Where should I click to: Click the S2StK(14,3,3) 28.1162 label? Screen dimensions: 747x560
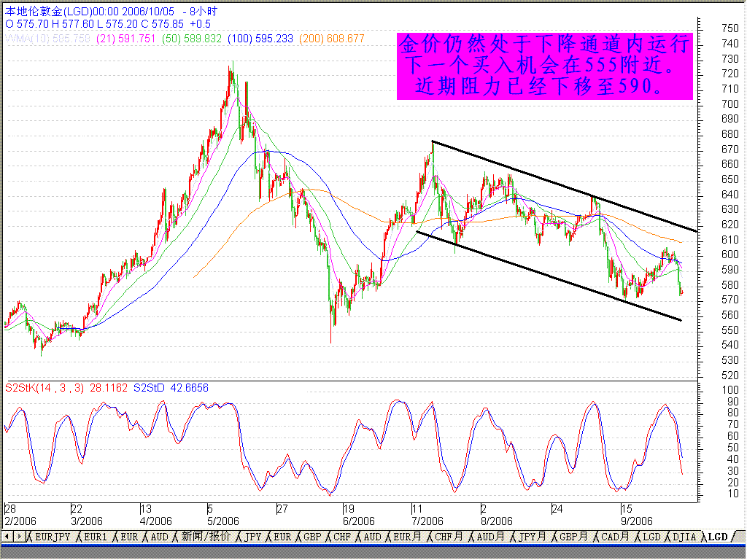point(66,388)
